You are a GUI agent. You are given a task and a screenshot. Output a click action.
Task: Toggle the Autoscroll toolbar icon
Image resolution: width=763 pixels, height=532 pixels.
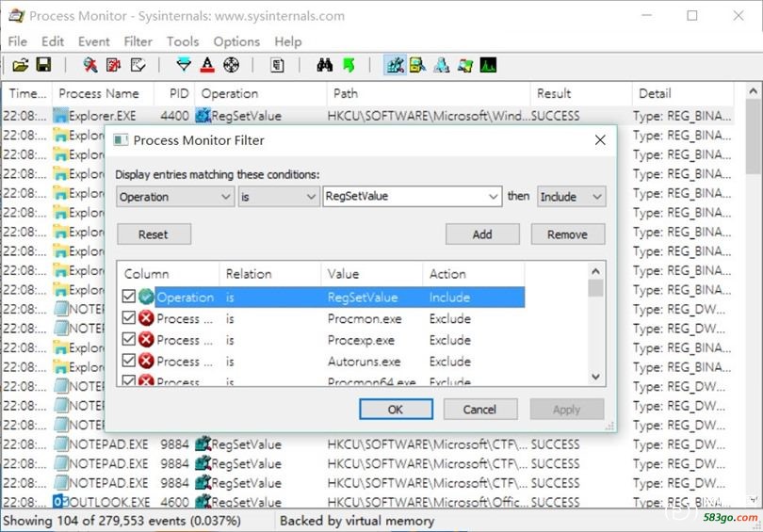point(113,65)
